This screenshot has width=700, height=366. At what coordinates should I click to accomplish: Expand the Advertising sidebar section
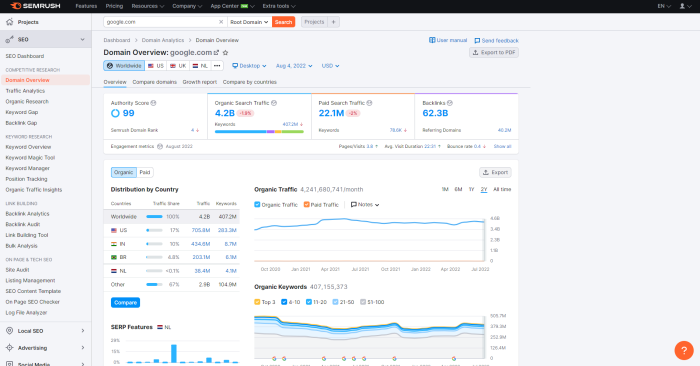coord(83,348)
